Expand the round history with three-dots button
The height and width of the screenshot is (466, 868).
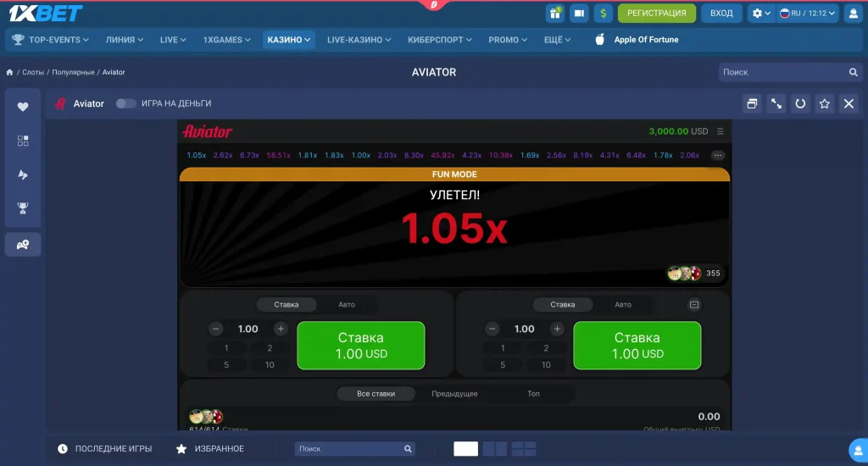point(718,156)
